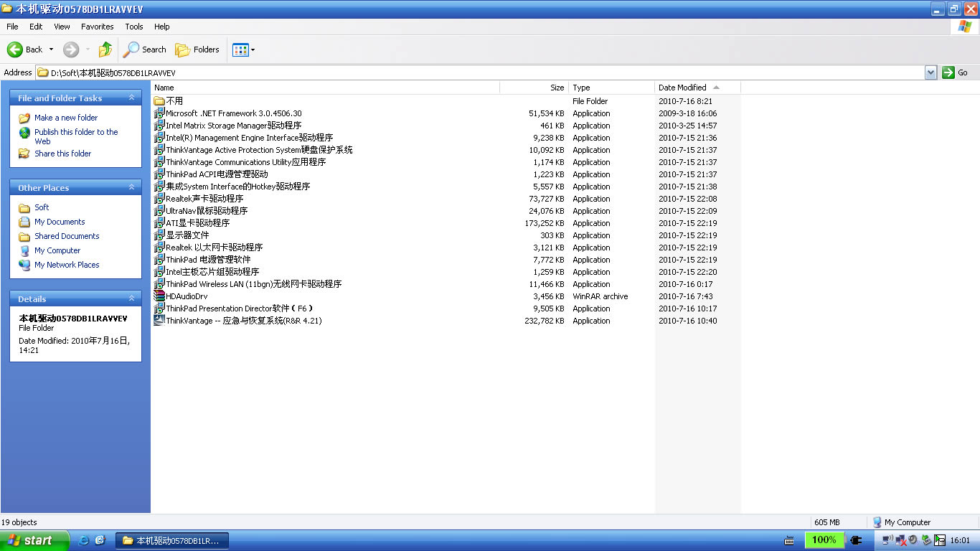Launch Internet Explorer from Quick Launch
This screenshot has height=551, width=980.
[x=83, y=540]
